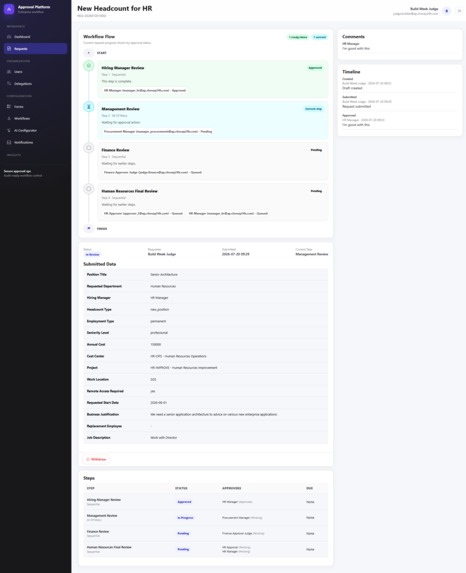Click the Timeline panel heading
The image size is (466, 573).
pos(351,72)
